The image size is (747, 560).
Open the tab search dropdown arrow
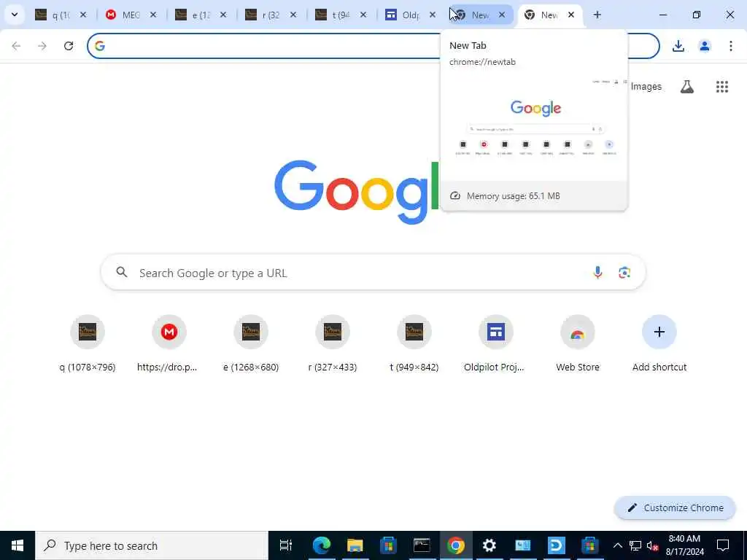(15, 15)
